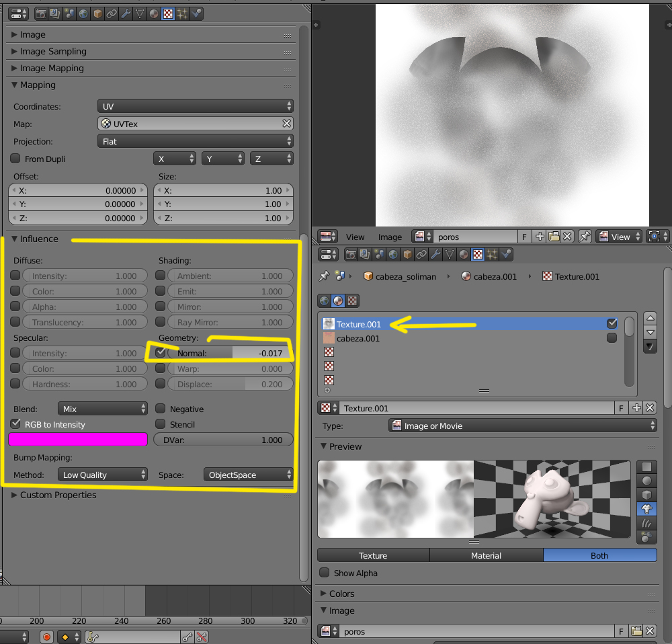Unlink poros image with X button
672x644 pixels.
point(567,237)
